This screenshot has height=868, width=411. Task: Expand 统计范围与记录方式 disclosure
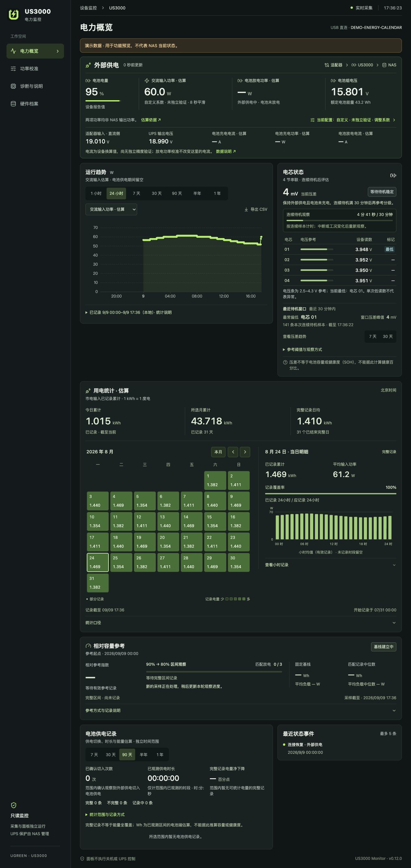pos(105,814)
